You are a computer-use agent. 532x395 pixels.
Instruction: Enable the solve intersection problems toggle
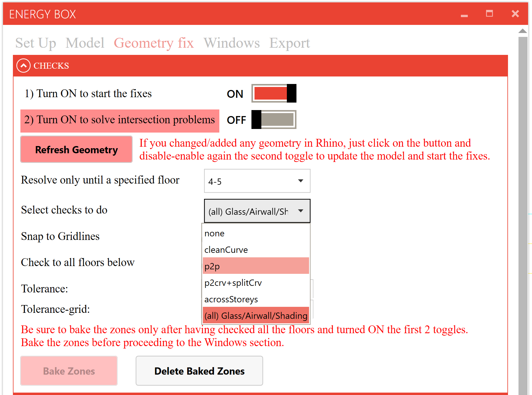point(274,120)
